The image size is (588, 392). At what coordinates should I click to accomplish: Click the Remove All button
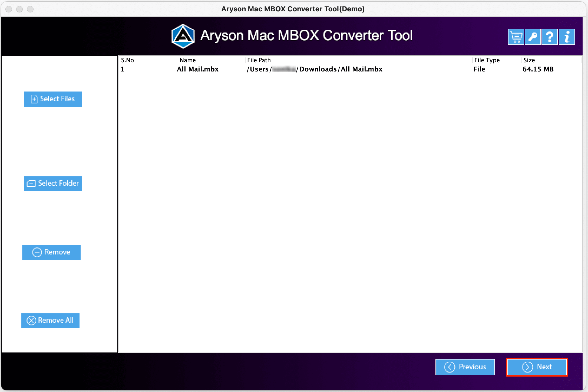pyautogui.click(x=50, y=321)
